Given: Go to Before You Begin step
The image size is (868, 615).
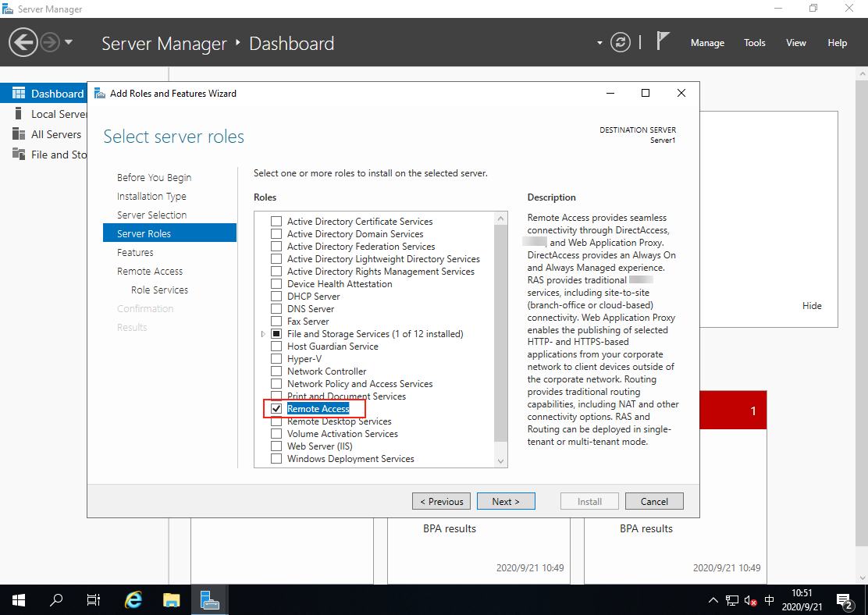Looking at the screenshot, I should click(x=154, y=178).
